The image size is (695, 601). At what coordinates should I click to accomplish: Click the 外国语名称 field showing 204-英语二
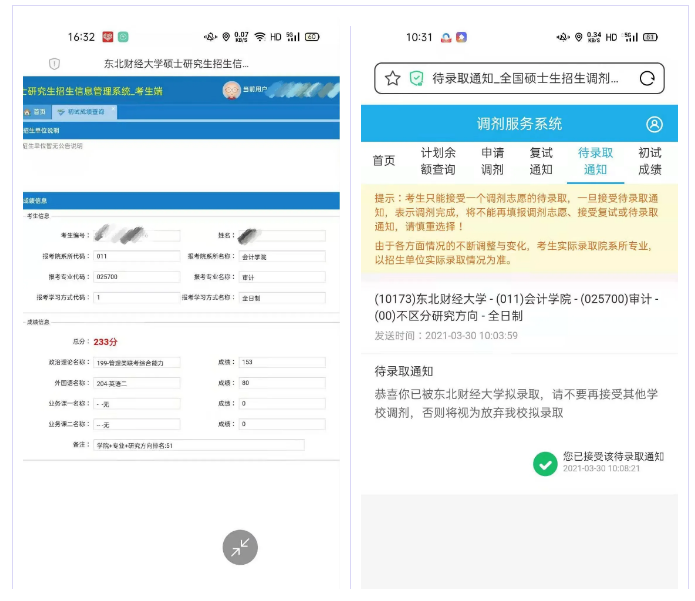(x=137, y=383)
